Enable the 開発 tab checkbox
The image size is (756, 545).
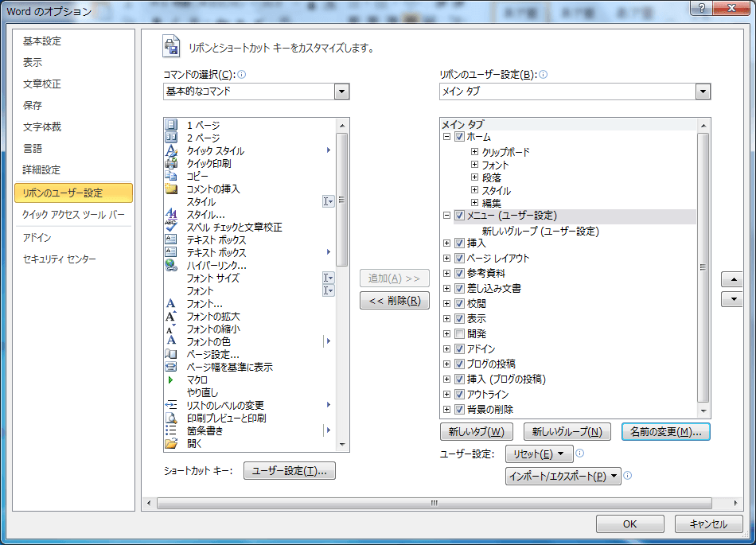coord(459,333)
